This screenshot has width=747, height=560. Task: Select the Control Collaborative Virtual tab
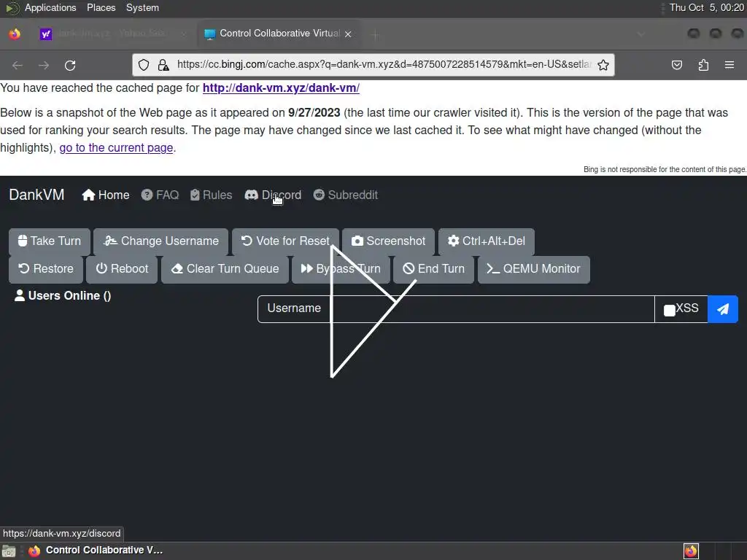tap(279, 34)
